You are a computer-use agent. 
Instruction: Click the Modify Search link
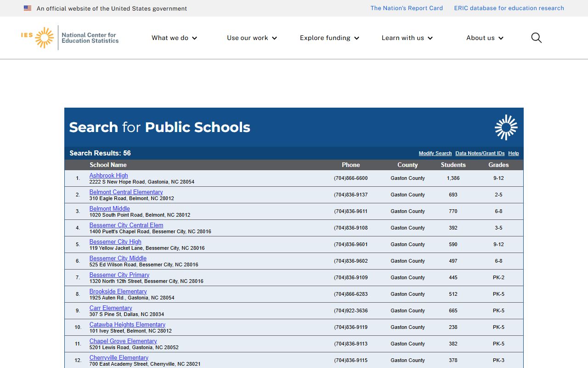coord(435,153)
